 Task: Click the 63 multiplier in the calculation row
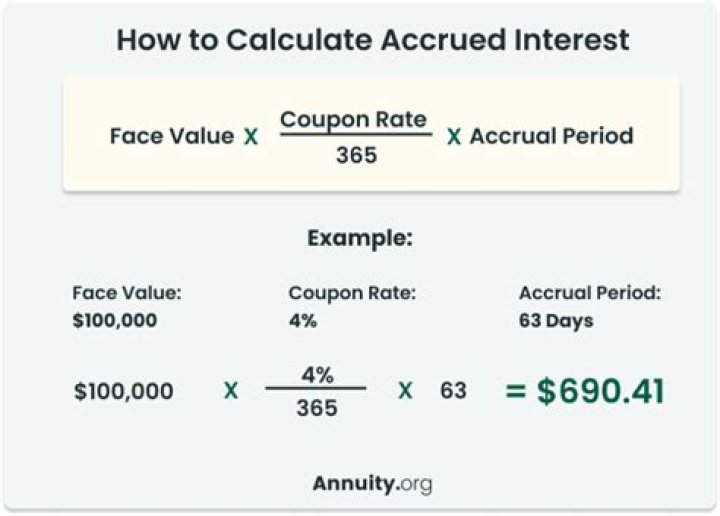453,390
